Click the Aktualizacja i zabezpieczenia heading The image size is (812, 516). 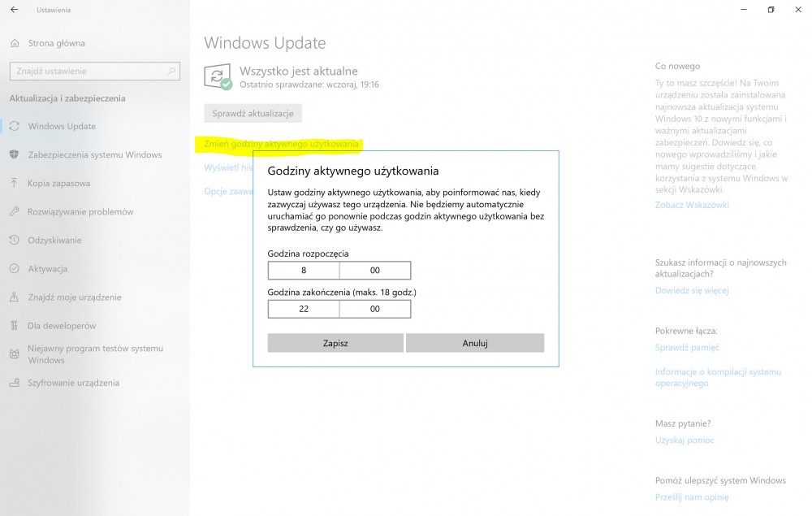click(x=67, y=98)
